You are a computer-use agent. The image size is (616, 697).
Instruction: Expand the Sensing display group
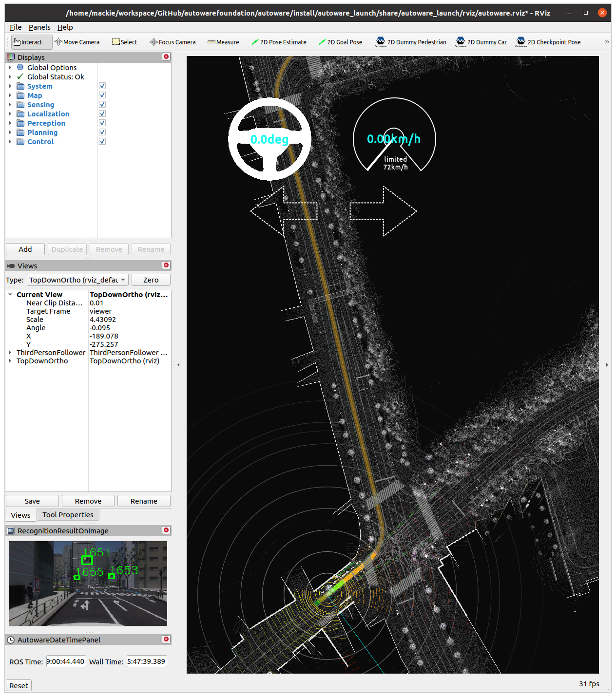pos(10,105)
